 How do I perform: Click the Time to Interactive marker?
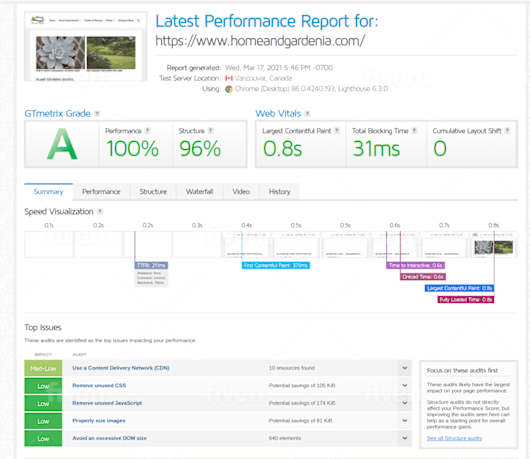pyautogui.click(x=415, y=265)
